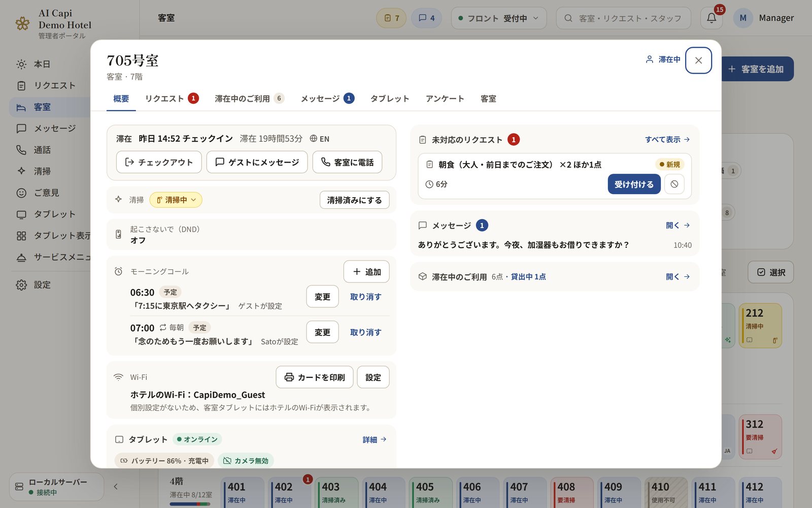This screenshot has width=812, height=508.
Task: Click the 貸出中 1点 link
Action: 528,276
